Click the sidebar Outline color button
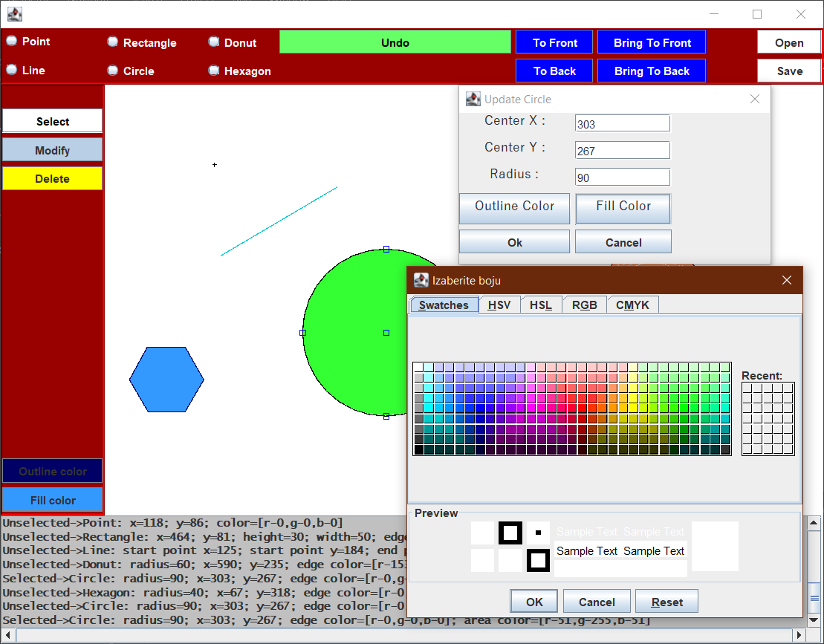Screen dimensions: 824x644 (53, 471)
